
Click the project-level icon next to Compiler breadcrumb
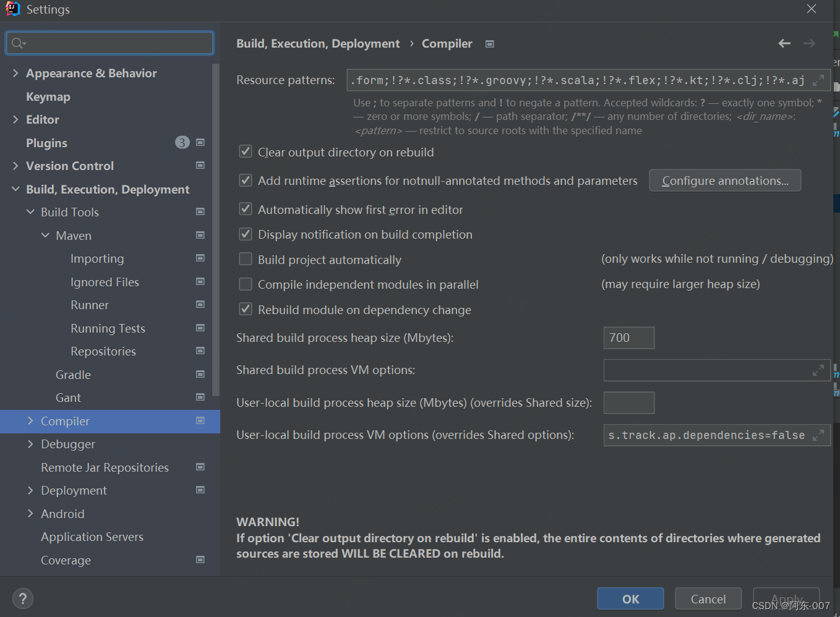point(490,44)
